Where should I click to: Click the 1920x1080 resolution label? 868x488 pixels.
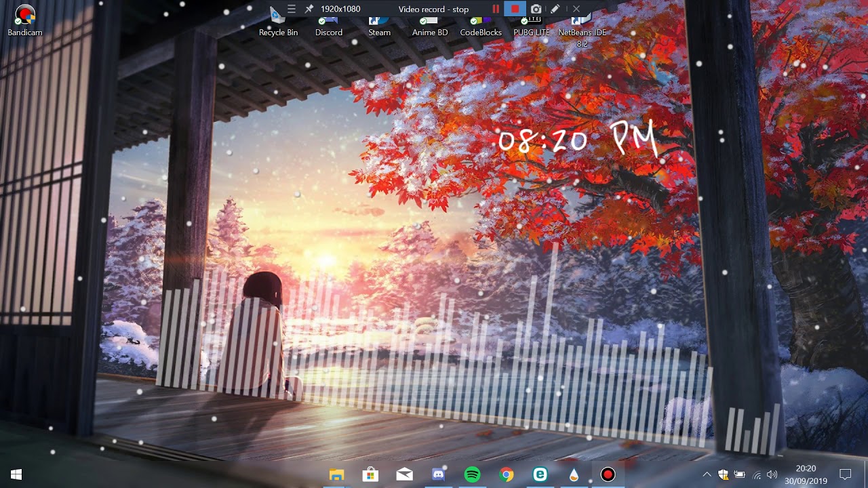click(340, 9)
